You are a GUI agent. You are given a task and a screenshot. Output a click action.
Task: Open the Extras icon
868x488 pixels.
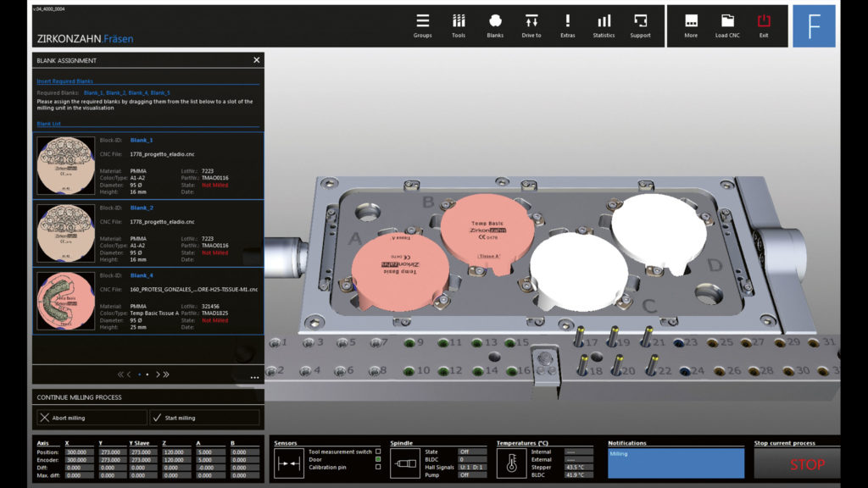(568, 21)
